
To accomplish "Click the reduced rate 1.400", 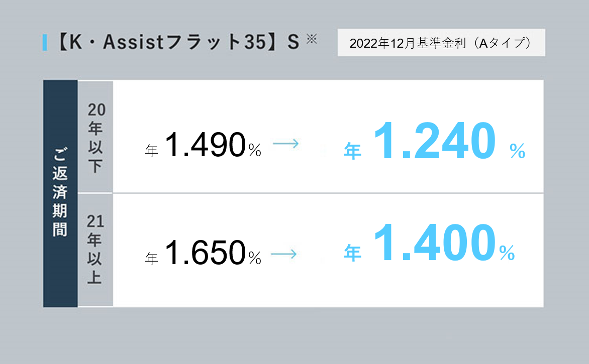I will tap(435, 242).
